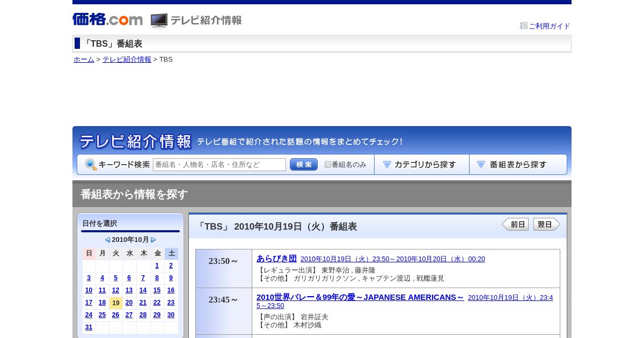Select October 16 in calendar

[x=171, y=290]
